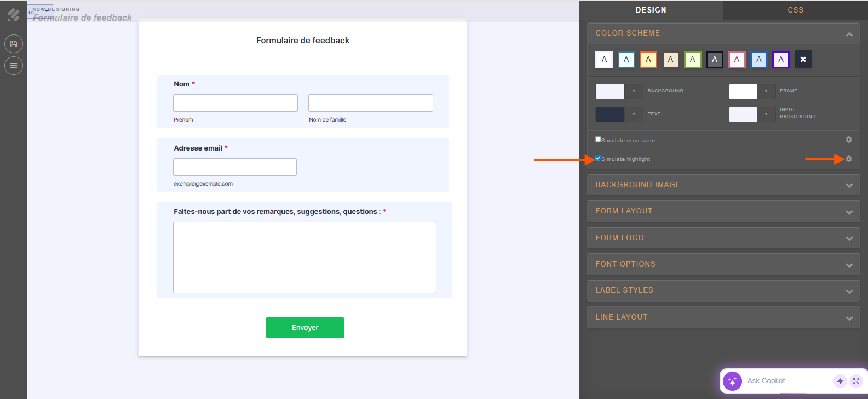Switch to the CSS tab

[796, 10]
